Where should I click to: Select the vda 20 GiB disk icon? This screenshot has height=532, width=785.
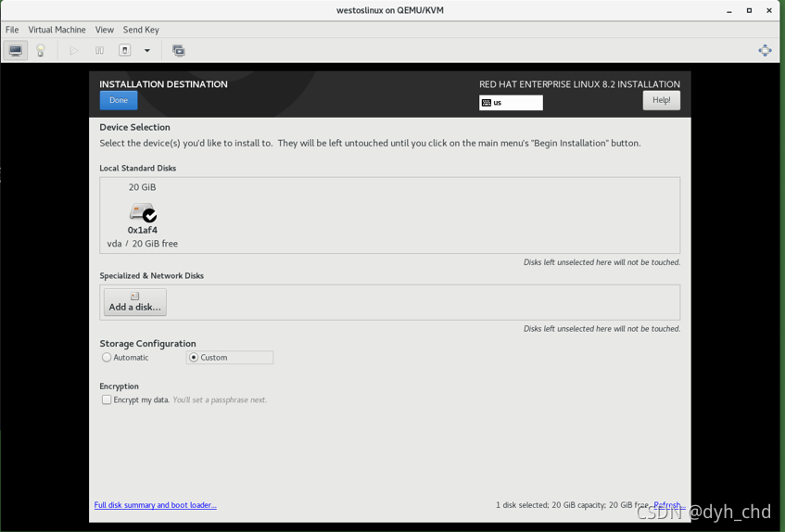click(143, 212)
